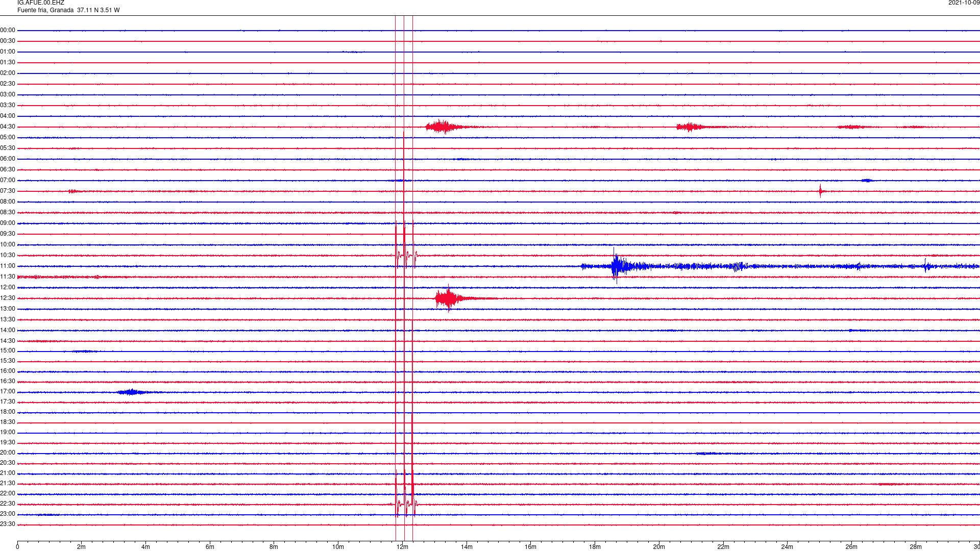Click the 06:00 time row label

click(x=8, y=159)
